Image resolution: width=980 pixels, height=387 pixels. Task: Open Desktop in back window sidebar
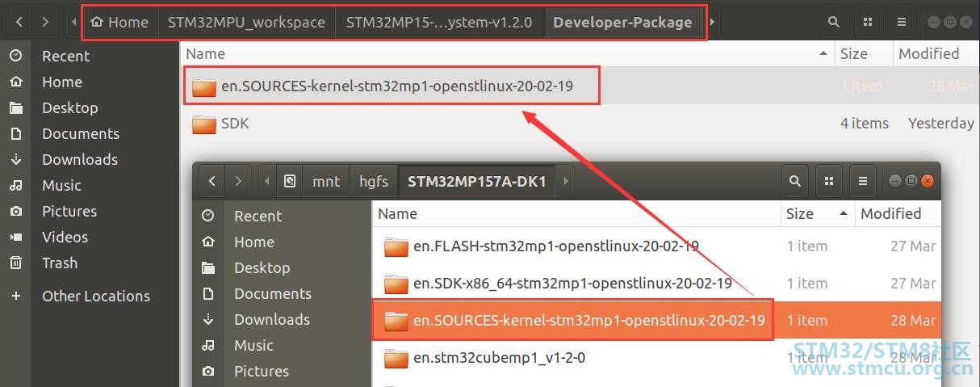(89, 107)
